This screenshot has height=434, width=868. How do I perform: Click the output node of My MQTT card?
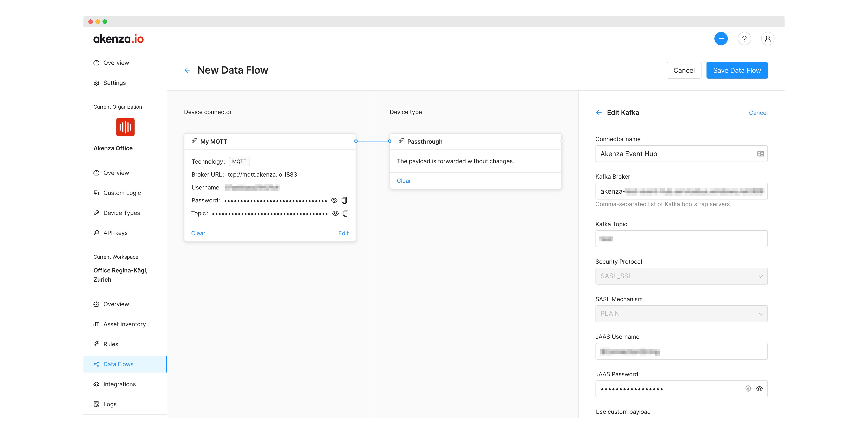(x=356, y=141)
